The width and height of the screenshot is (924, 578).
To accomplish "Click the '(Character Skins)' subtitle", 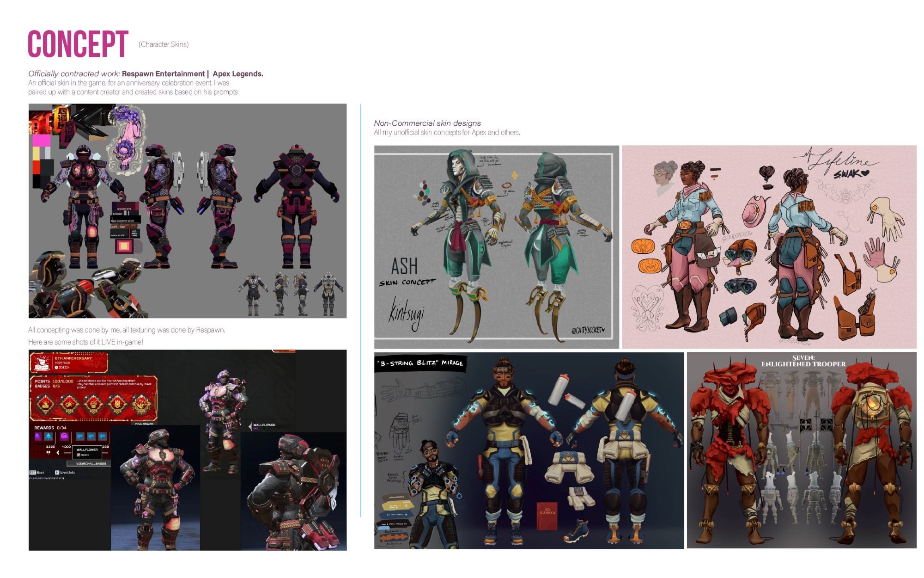I will tap(164, 44).
